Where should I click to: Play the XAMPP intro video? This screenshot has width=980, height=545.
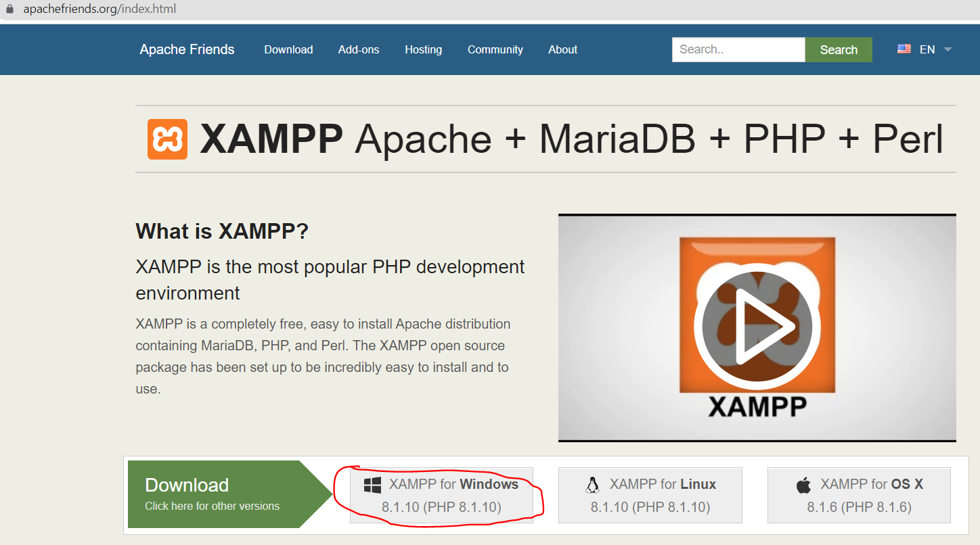pos(757,327)
